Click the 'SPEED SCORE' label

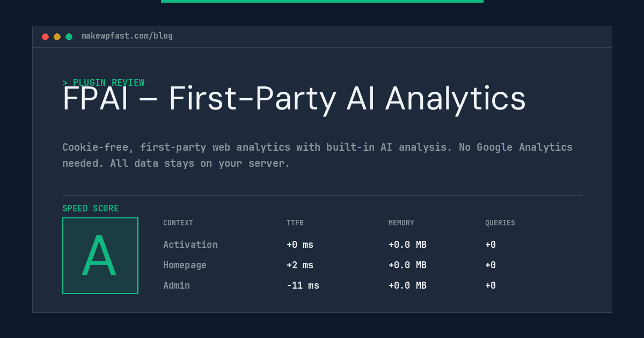(91, 209)
